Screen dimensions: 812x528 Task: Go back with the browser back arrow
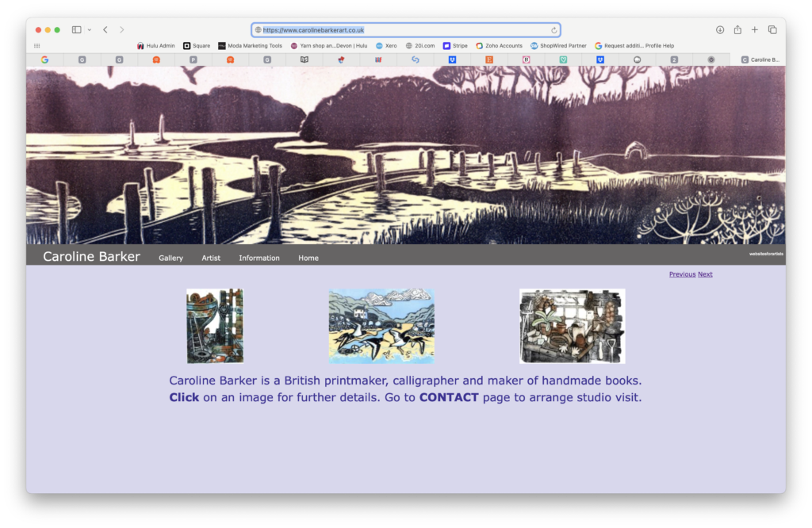tap(105, 30)
